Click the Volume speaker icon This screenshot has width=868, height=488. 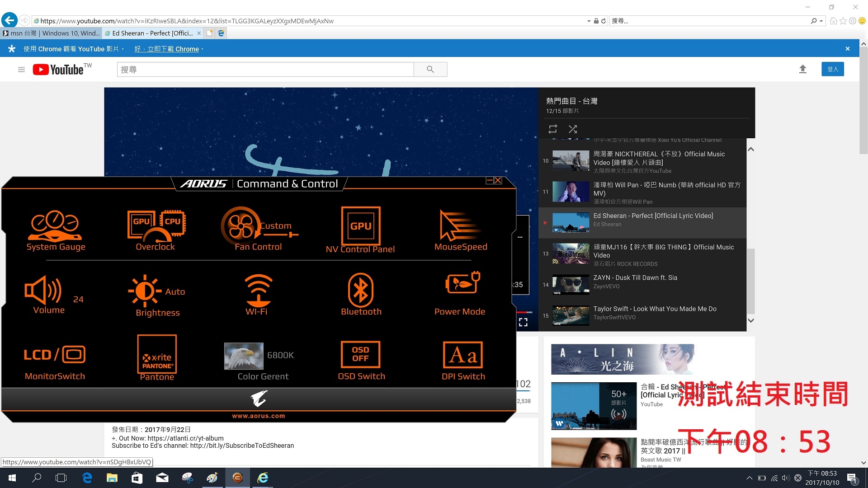pos(43,290)
